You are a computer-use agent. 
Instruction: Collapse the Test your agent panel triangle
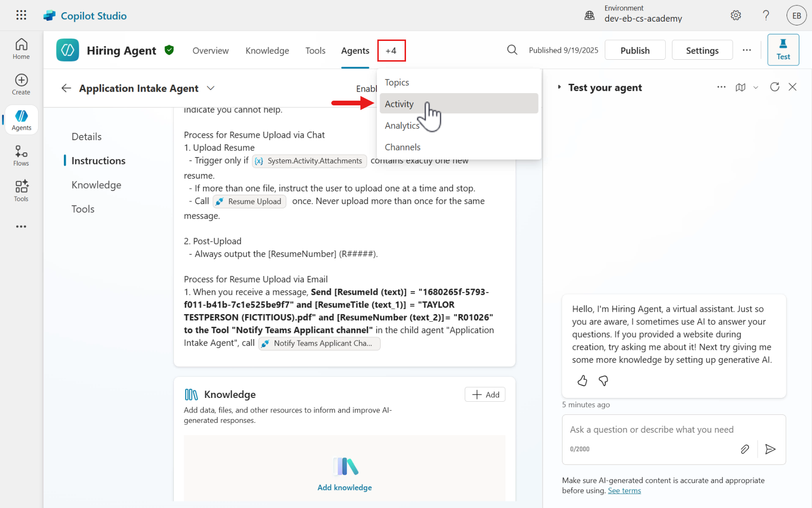pyautogui.click(x=559, y=87)
